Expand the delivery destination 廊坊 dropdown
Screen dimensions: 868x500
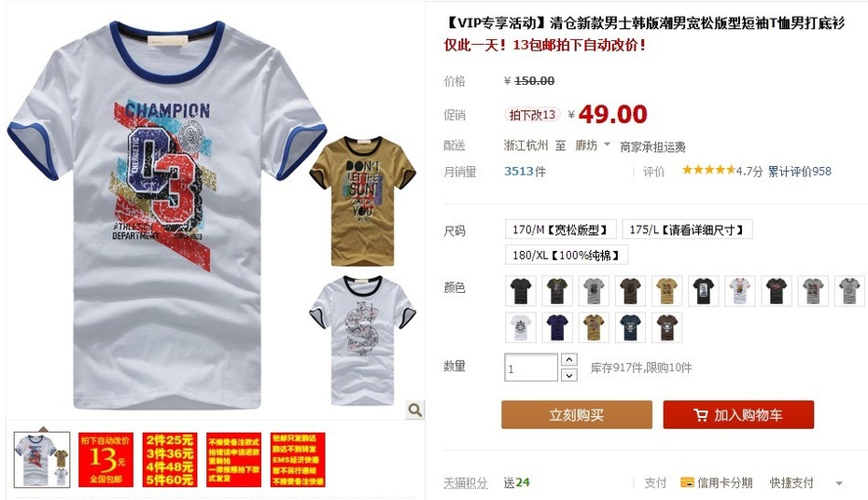click(x=608, y=145)
